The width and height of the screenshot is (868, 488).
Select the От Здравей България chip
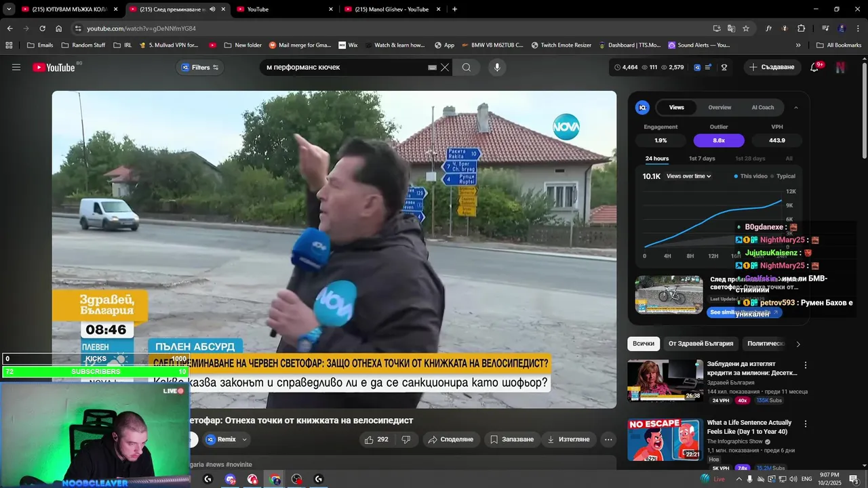[x=701, y=344]
